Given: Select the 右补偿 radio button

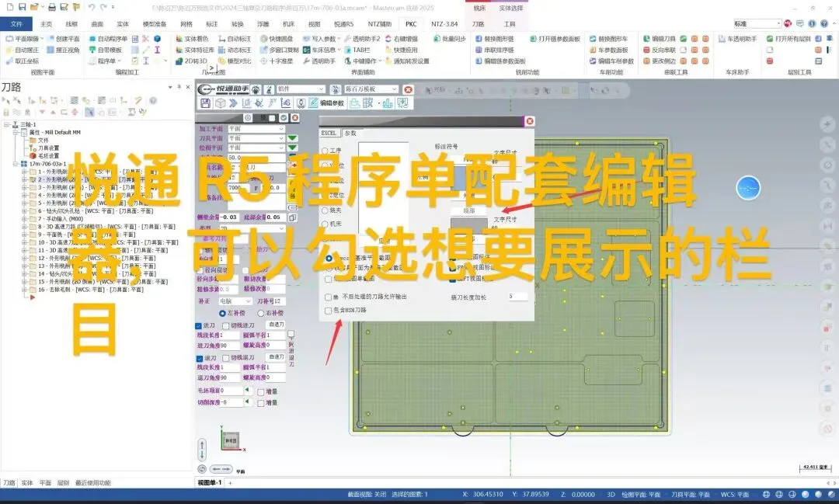Looking at the screenshot, I should click(x=260, y=313).
